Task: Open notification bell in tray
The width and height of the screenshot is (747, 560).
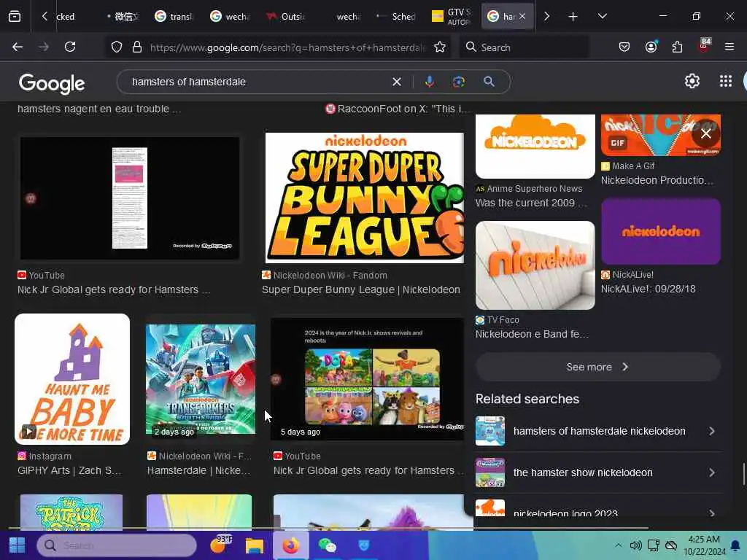Action: point(735,545)
